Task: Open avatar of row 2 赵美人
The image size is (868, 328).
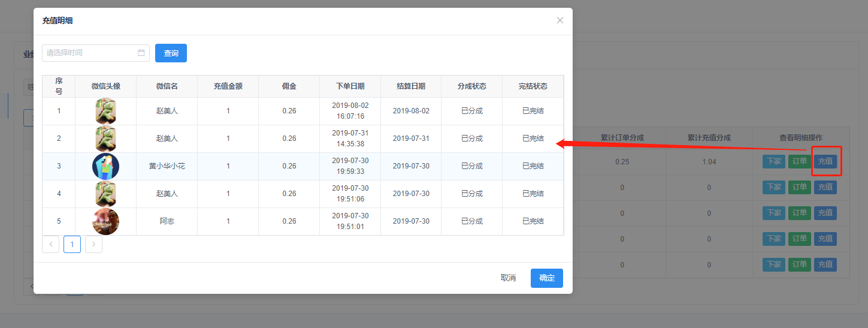Action: 106,139
